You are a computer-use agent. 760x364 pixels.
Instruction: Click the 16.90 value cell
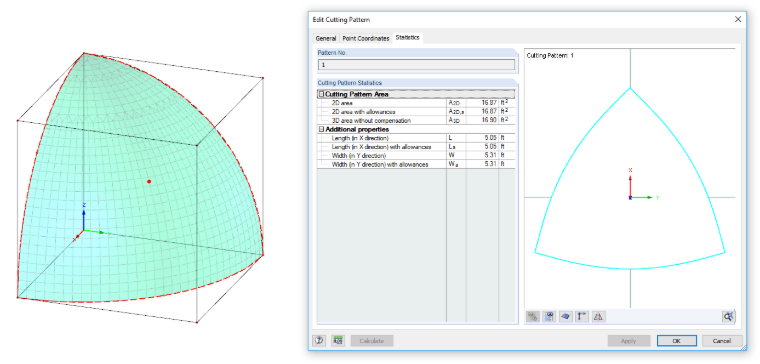pyautogui.click(x=482, y=120)
